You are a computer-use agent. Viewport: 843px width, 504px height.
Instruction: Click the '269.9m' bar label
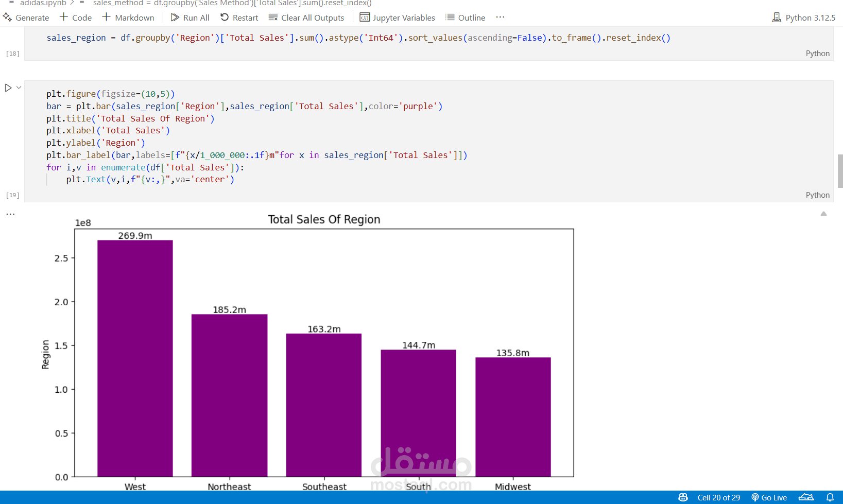click(135, 236)
